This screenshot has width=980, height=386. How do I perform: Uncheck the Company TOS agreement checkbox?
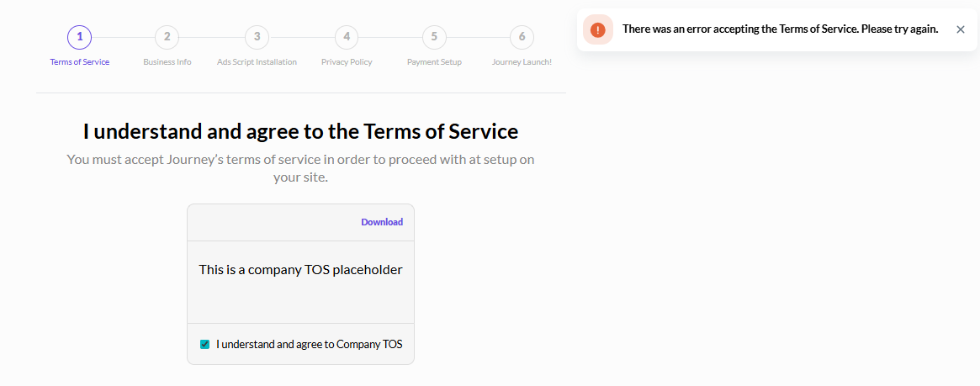204,344
